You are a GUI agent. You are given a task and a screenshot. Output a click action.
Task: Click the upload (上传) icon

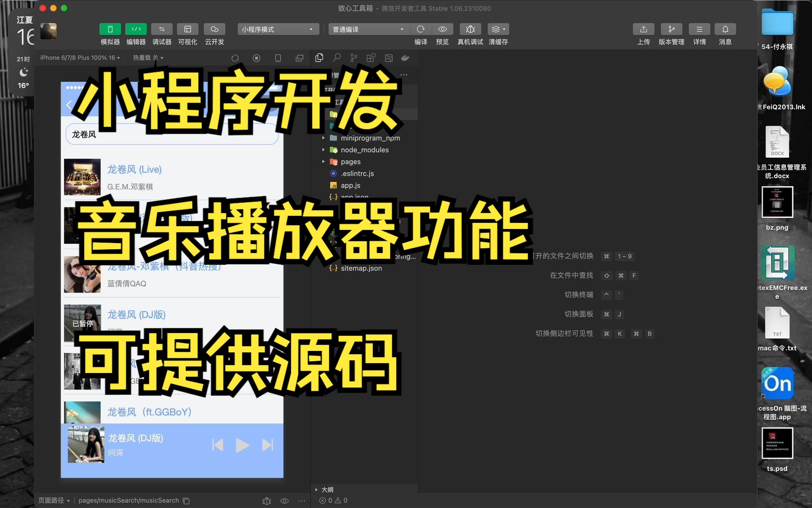(x=643, y=29)
